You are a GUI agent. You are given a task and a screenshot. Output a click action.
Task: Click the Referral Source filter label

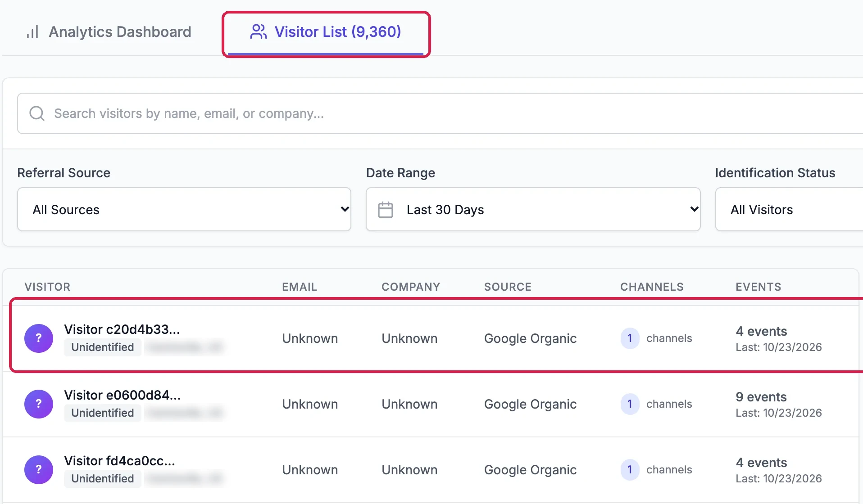64,173
